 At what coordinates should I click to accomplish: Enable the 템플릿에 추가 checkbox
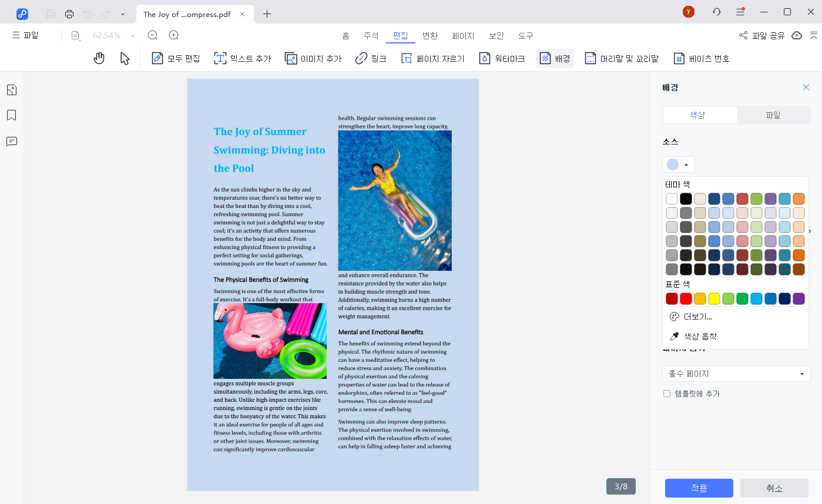(x=667, y=394)
